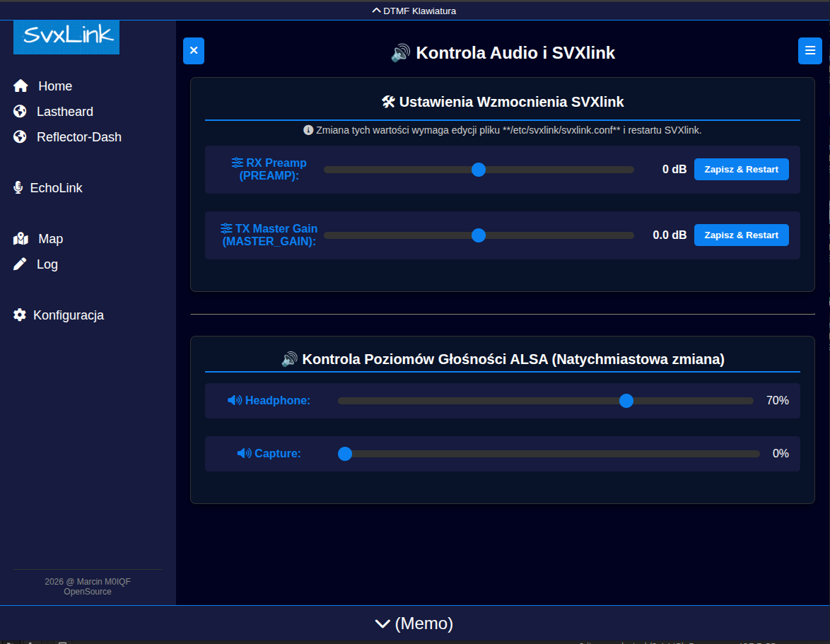Click the gear icon beside Konfiguracja
This screenshot has height=644, width=830.
pyautogui.click(x=20, y=315)
